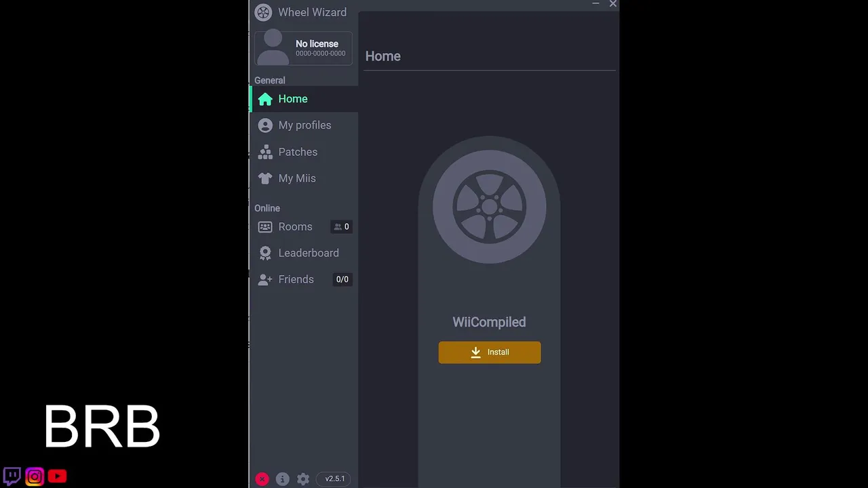
Task: Close the Wheel Wizard window
Action: point(613,4)
